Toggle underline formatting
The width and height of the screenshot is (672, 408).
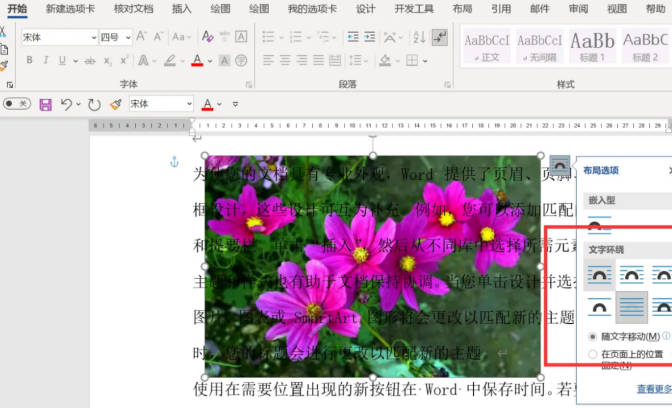pyautogui.click(x=62, y=60)
